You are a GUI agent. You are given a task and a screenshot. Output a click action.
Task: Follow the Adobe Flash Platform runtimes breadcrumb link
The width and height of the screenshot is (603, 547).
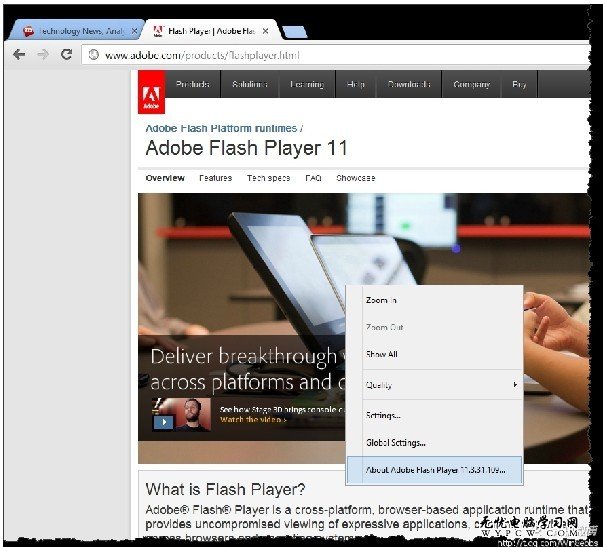pos(221,128)
